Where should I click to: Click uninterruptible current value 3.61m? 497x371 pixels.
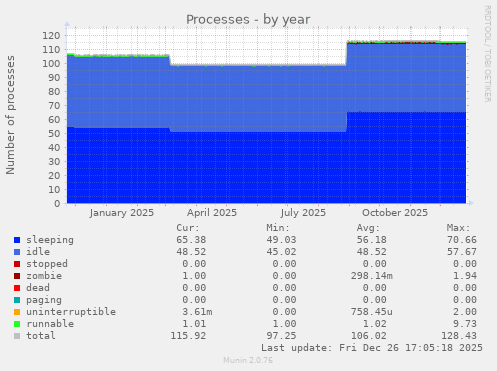pos(197,312)
